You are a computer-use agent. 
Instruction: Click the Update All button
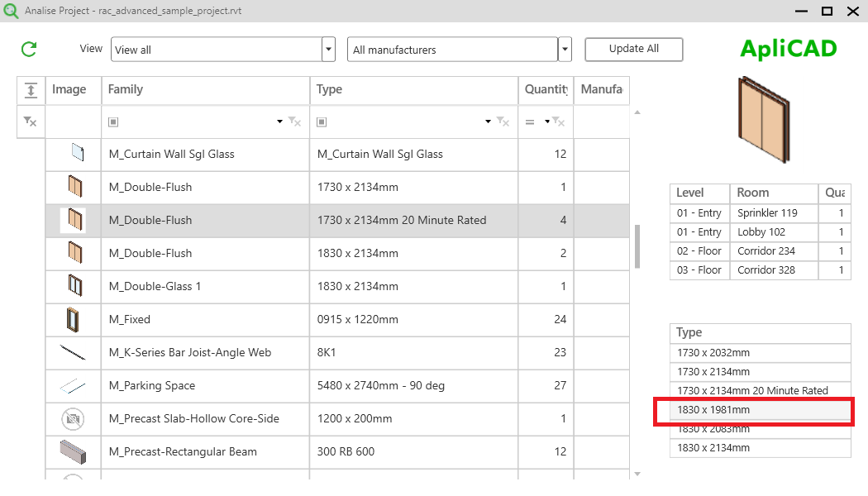click(633, 49)
